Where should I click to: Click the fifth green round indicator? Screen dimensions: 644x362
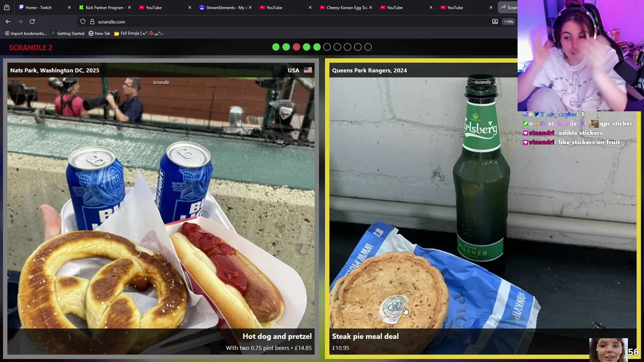click(317, 47)
